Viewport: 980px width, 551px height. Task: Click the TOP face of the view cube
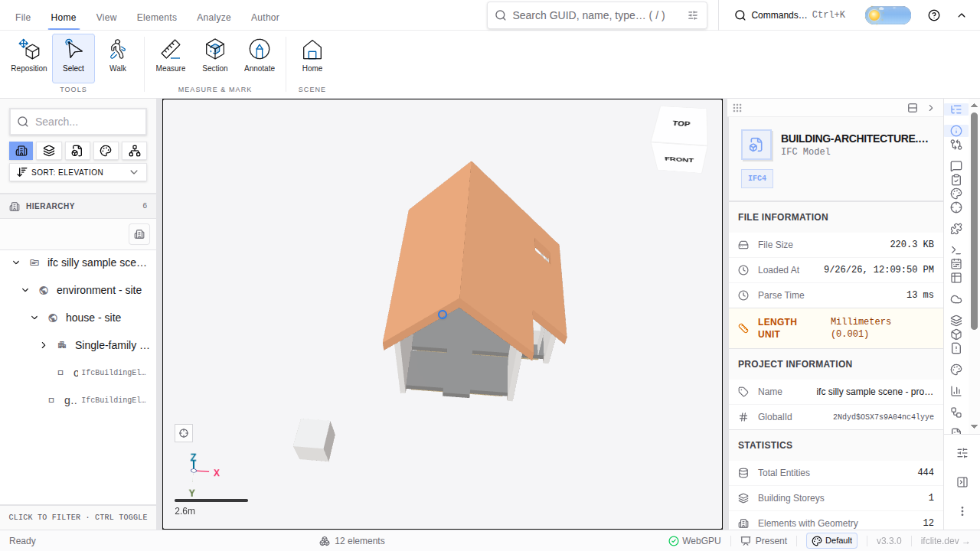coord(680,123)
